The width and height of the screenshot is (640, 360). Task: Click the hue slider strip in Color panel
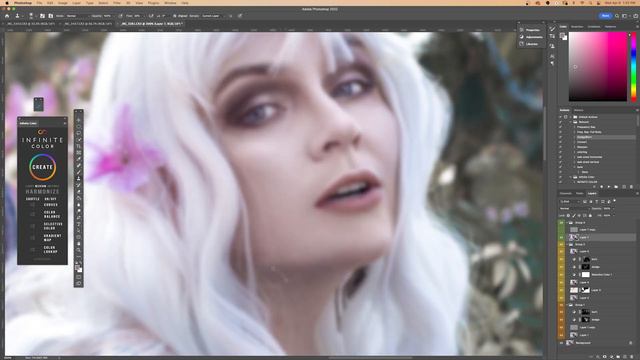tap(633, 67)
